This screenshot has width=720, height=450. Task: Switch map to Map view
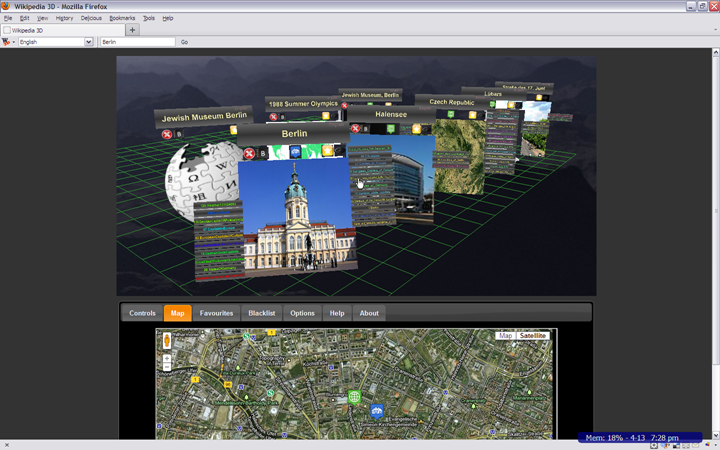click(506, 336)
